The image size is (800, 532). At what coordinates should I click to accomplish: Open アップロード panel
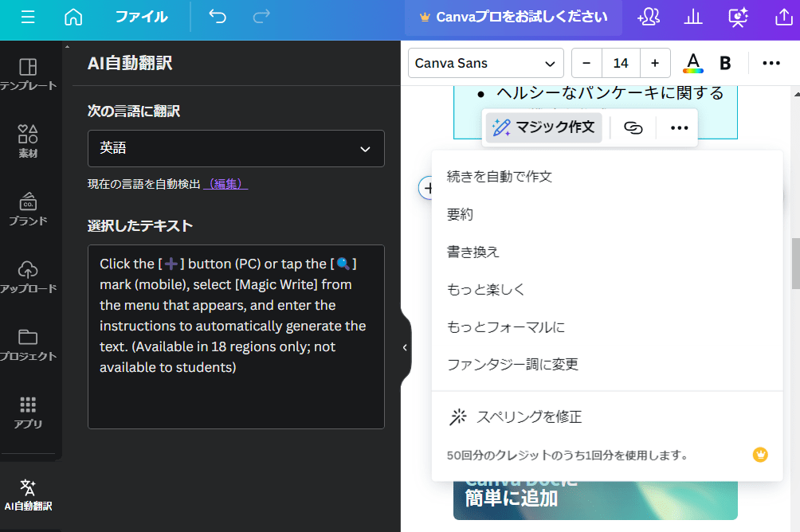pos(28,277)
